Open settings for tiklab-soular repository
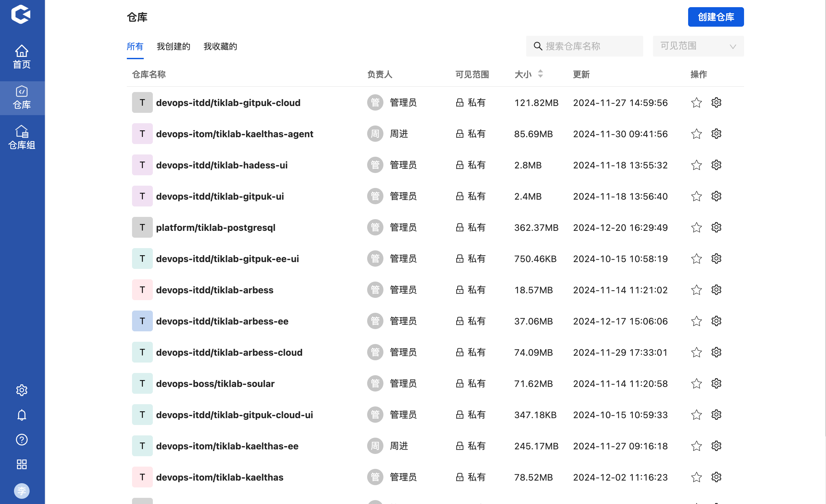This screenshot has height=504, width=826. coord(716,383)
